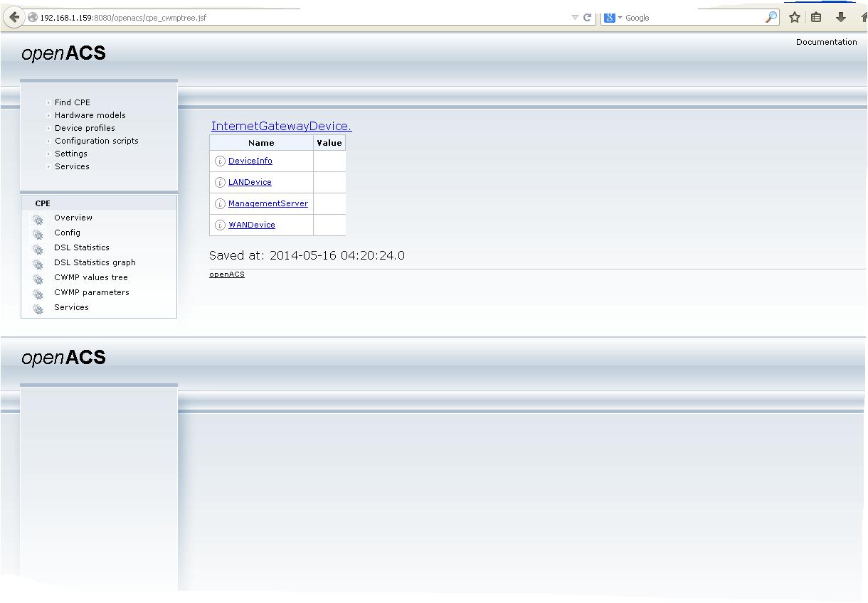Click the info icon beside DeviceInfo
The image size is (868, 603).
pyautogui.click(x=220, y=161)
